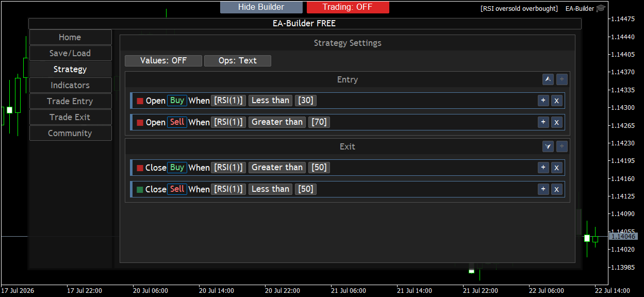Click the plus icon on the Open Buy rule
644x297 pixels.
pyautogui.click(x=543, y=101)
